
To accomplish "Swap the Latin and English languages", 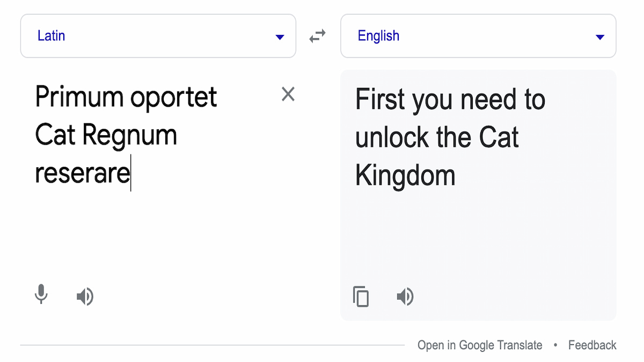I will [318, 36].
